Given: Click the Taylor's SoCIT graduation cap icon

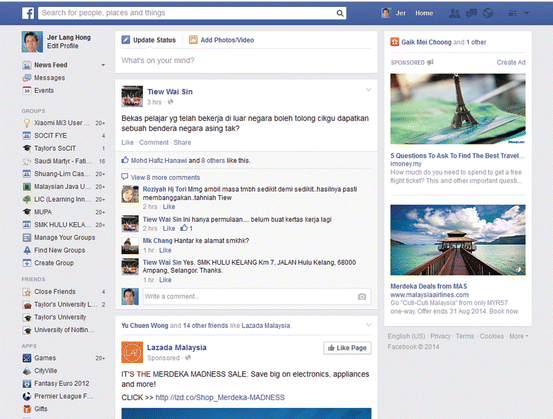Looking at the screenshot, I should pyautogui.click(x=27, y=148).
